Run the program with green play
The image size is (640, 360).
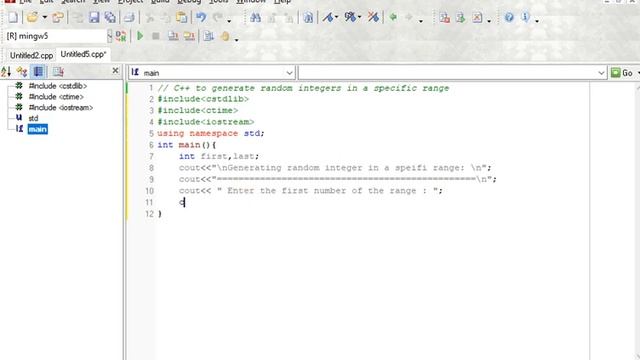click(140, 36)
